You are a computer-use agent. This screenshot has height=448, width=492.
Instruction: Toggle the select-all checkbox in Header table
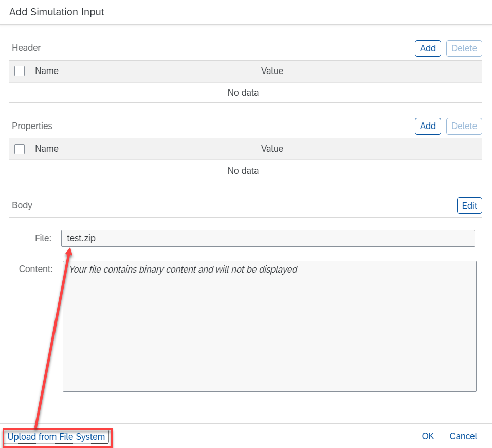coord(19,71)
